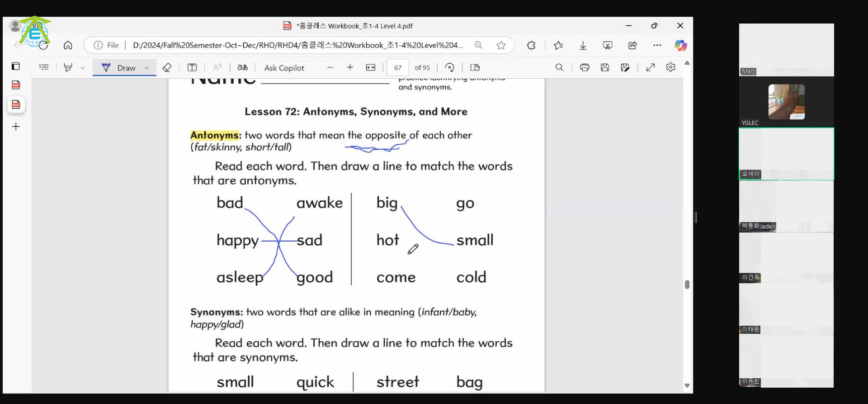Click the vertical scrollbar thumb of the PDF
Screen dimensions: 868x404
coord(687,285)
